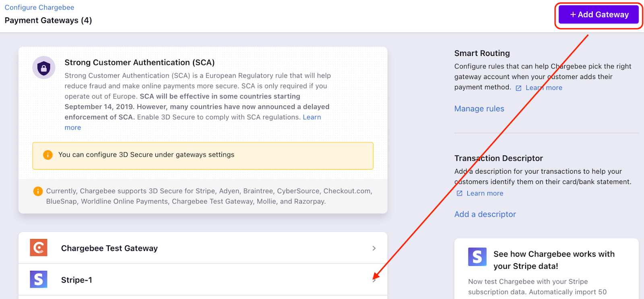This screenshot has width=644, height=299.
Task: Click external link icon in Smart Routing
Action: 518,88
